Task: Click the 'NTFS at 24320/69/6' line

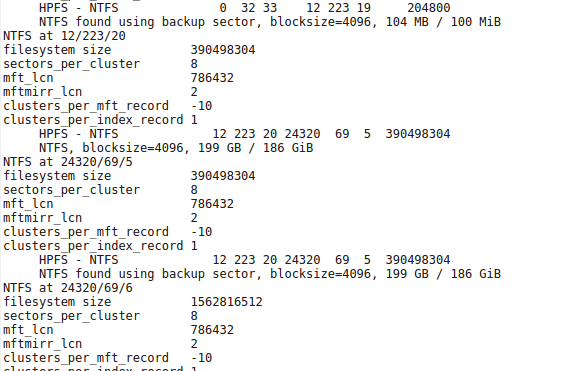Action: tap(68, 288)
